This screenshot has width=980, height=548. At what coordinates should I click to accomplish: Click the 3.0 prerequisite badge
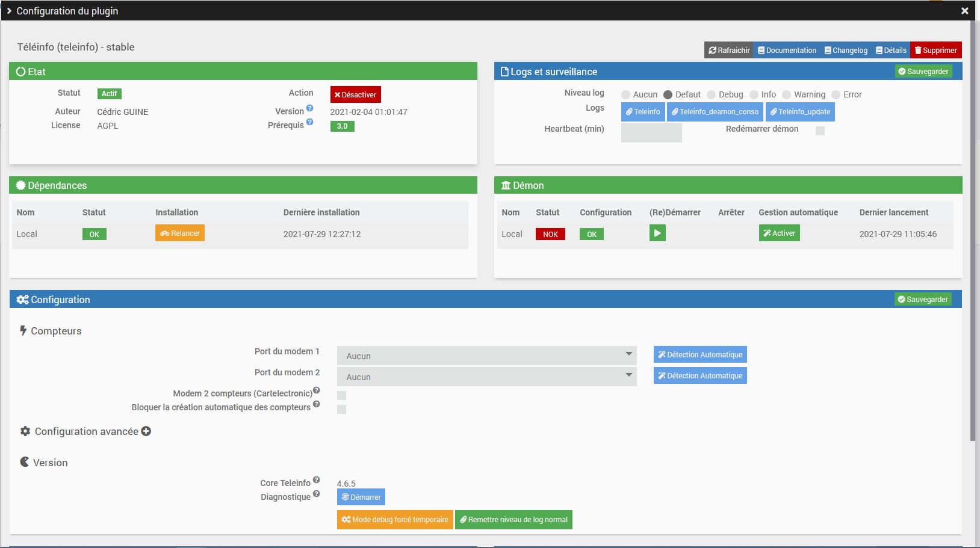pyautogui.click(x=342, y=126)
